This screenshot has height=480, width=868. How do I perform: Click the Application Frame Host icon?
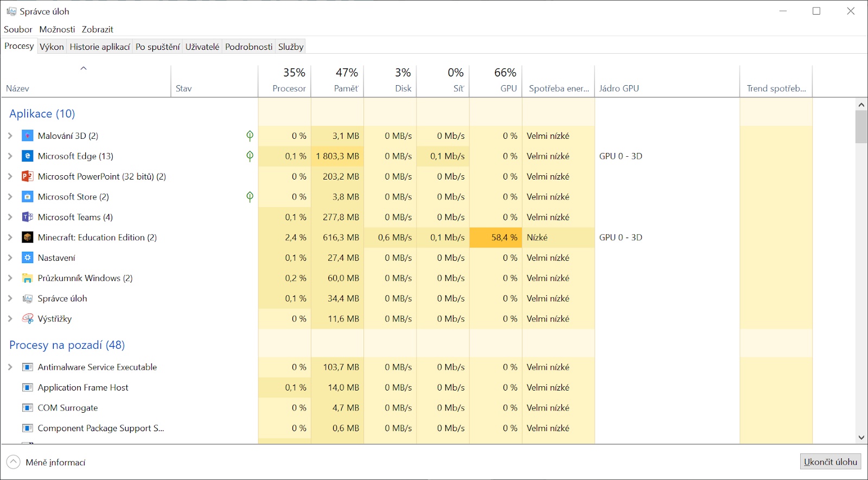click(x=27, y=387)
